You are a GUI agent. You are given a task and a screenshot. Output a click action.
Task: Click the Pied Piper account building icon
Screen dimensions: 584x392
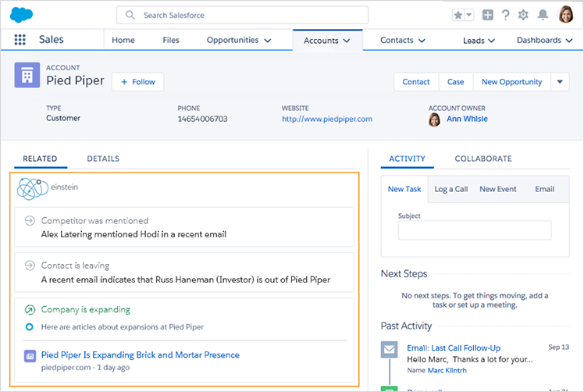point(27,75)
